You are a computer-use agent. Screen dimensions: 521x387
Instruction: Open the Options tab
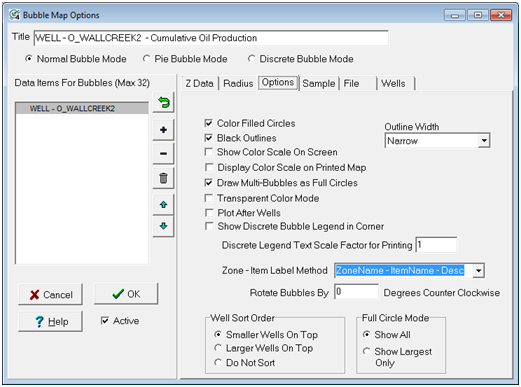point(278,82)
